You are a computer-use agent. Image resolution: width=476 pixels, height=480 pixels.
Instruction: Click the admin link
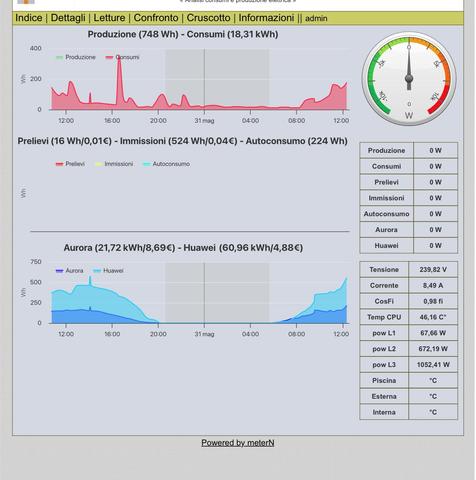(x=316, y=19)
